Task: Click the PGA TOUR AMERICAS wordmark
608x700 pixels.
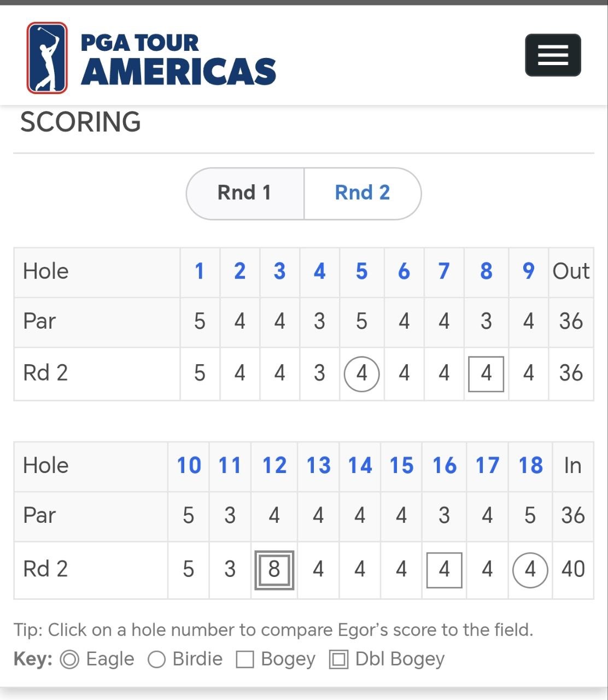Action: (178, 59)
